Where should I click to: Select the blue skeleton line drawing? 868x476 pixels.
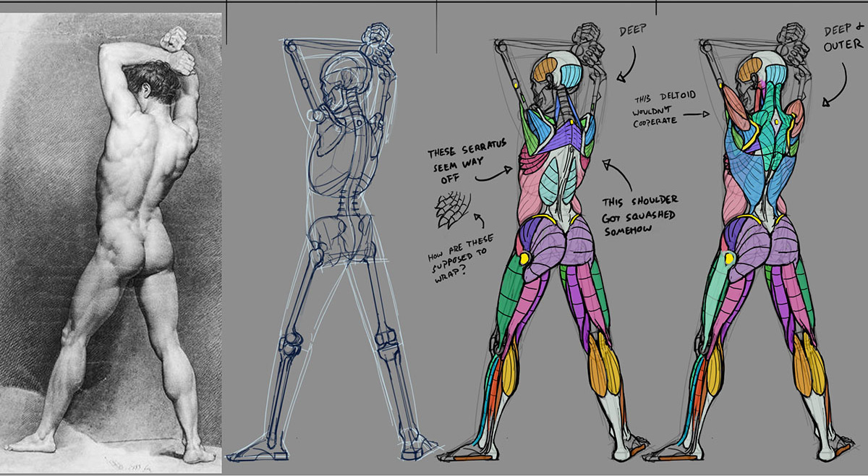click(333, 239)
